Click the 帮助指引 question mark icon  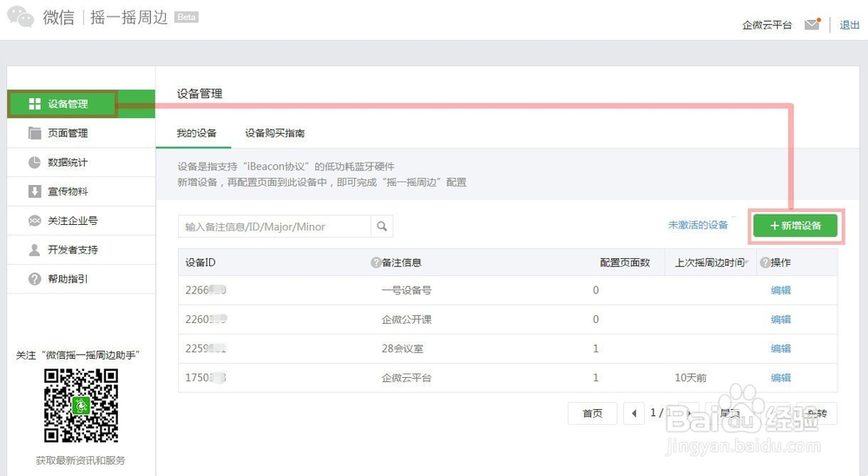35,279
